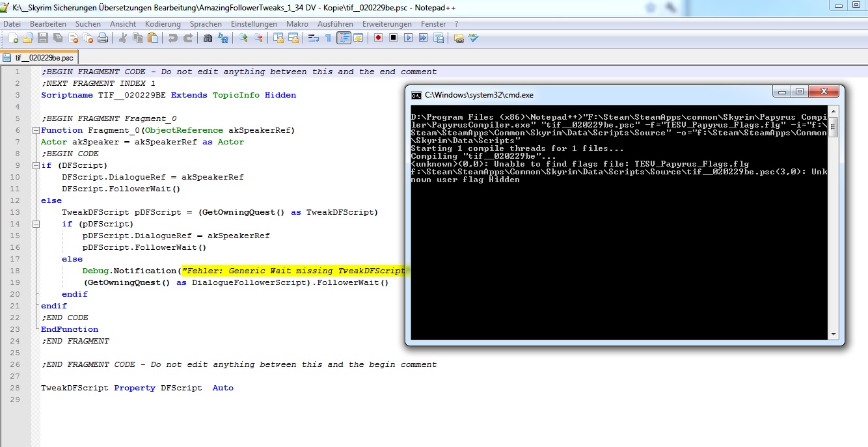
Task: Click the Save file toolbar icon
Action: click(43, 38)
